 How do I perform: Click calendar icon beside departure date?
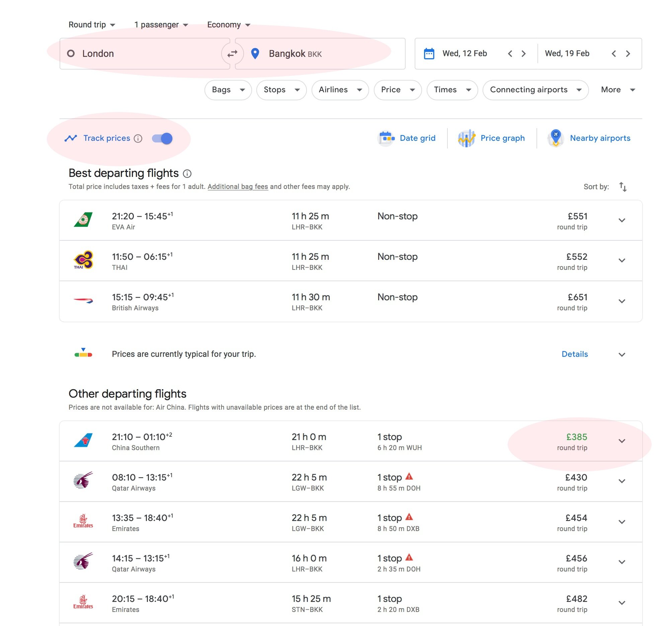429,54
